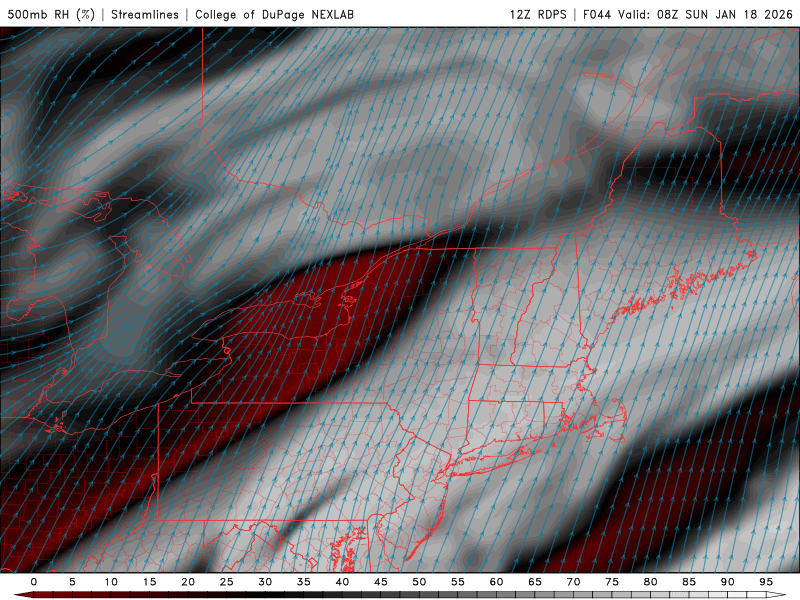Click the color scale label "5"
The width and height of the screenshot is (800, 600).
tap(72, 582)
